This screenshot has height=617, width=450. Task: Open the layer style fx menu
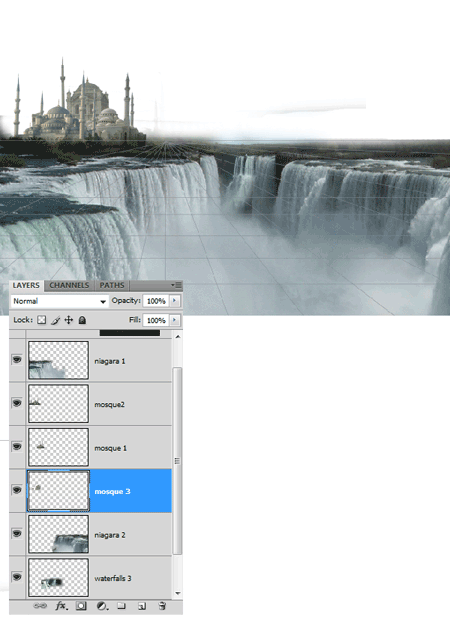[x=61, y=606]
